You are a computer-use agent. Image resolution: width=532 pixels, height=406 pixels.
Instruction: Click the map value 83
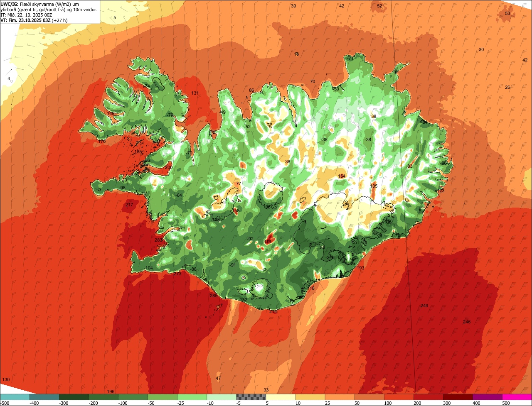click(x=410, y=166)
